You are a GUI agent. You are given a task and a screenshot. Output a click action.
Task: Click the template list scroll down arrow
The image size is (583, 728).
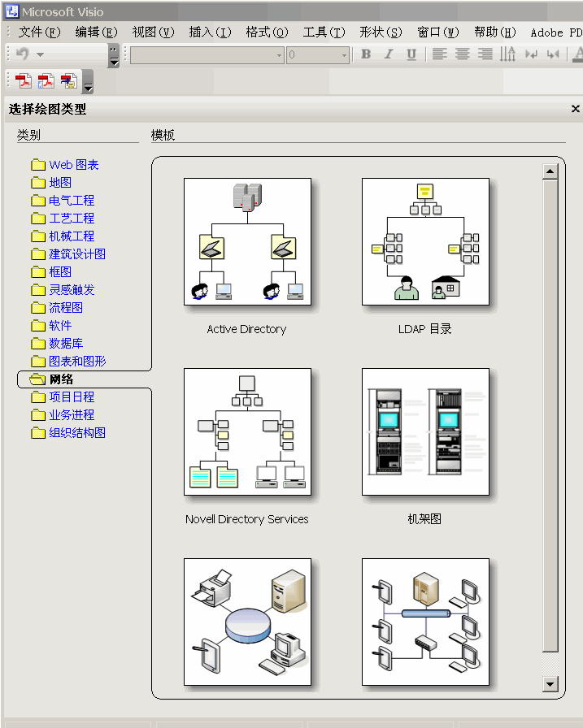point(550,684)
